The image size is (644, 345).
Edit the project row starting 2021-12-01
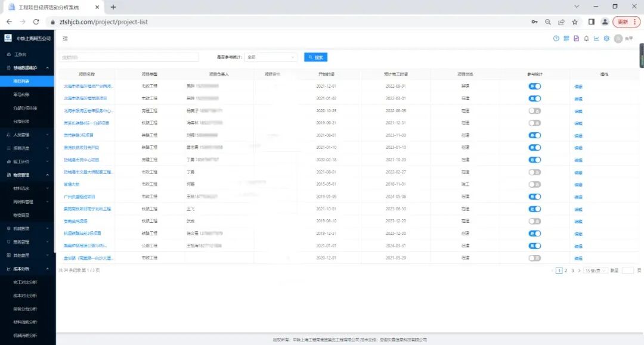click(578, 86)
